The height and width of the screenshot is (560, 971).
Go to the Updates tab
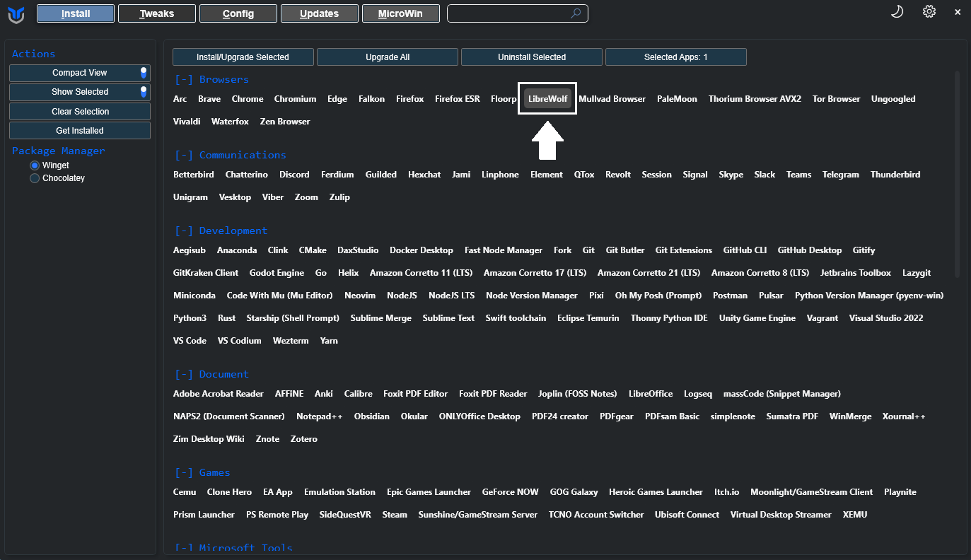[x=319, y=13]
